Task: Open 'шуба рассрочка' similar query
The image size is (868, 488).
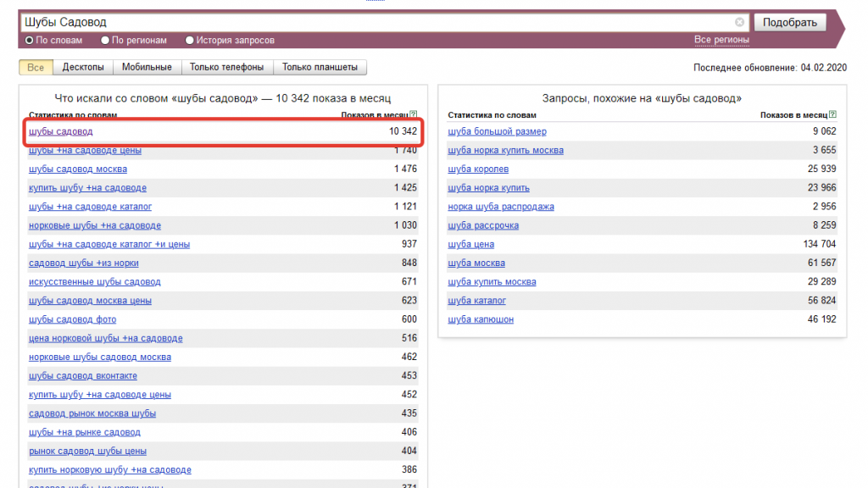Action: click(483, 225)
